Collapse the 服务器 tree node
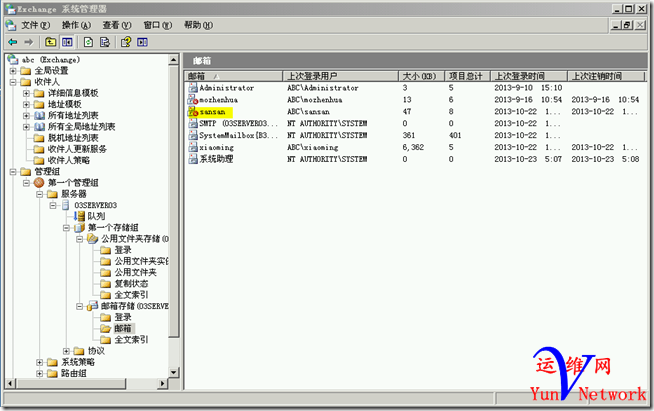 click(40, 194)
